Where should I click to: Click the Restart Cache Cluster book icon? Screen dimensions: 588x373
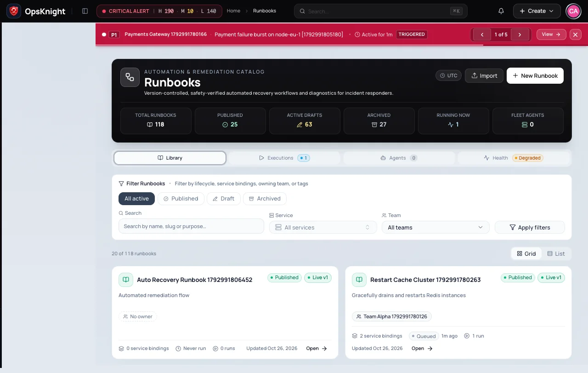tap(359, 280)
